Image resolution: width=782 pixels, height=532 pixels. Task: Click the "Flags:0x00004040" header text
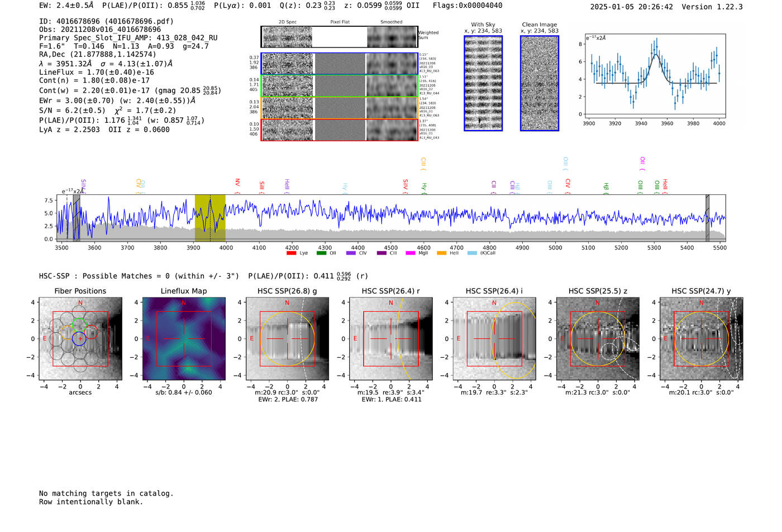point(468,6)
